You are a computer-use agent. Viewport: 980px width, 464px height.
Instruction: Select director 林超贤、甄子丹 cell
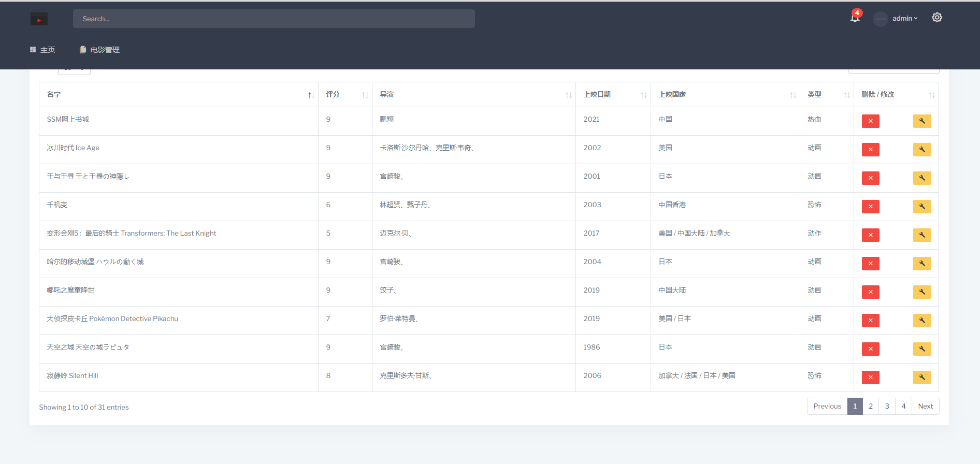[474, 207]
